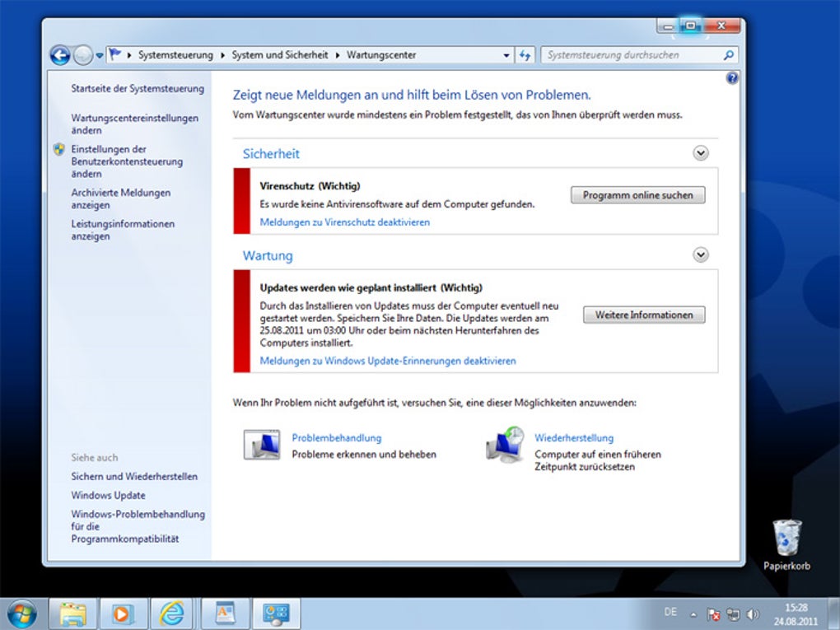This screenshot has height=630, width=840.
Task: Collapse the Sicherheit section chevron
Action: [x=701, y=153]
